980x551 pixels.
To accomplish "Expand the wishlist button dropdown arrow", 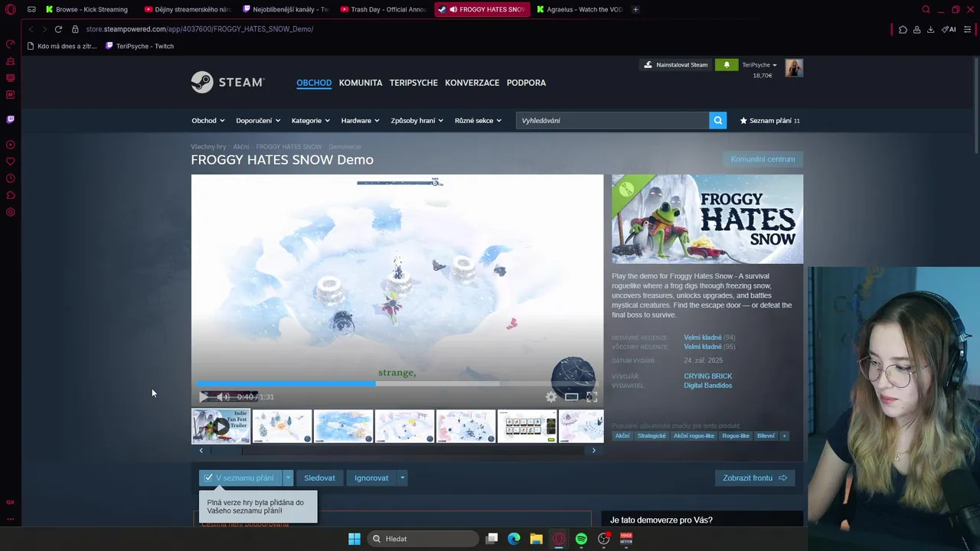I will point(288,478).
